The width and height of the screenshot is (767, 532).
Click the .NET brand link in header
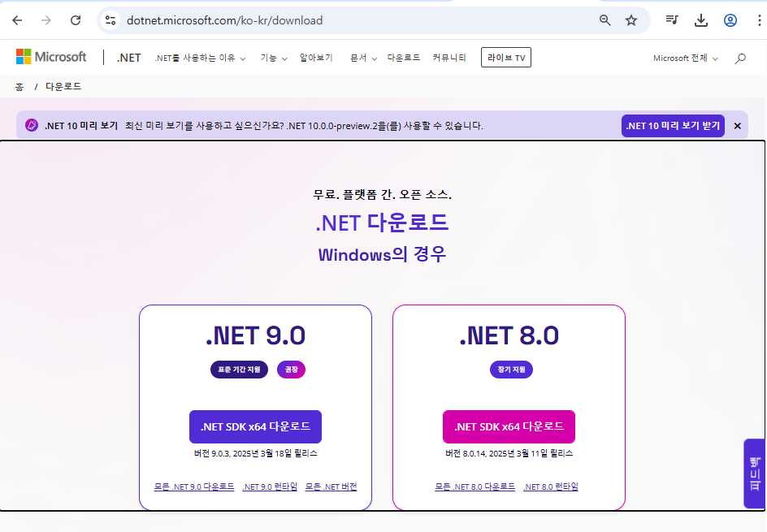(x=128, y=58)
